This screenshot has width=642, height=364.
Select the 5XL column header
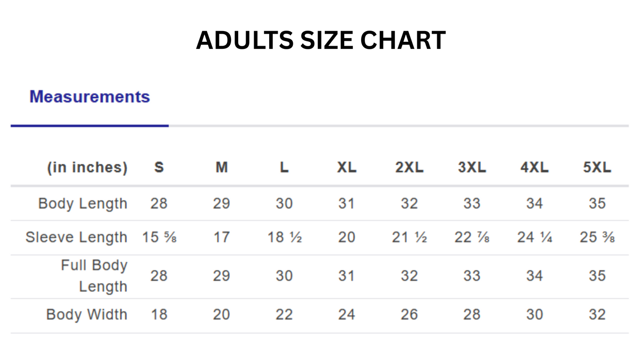(597, 167)
